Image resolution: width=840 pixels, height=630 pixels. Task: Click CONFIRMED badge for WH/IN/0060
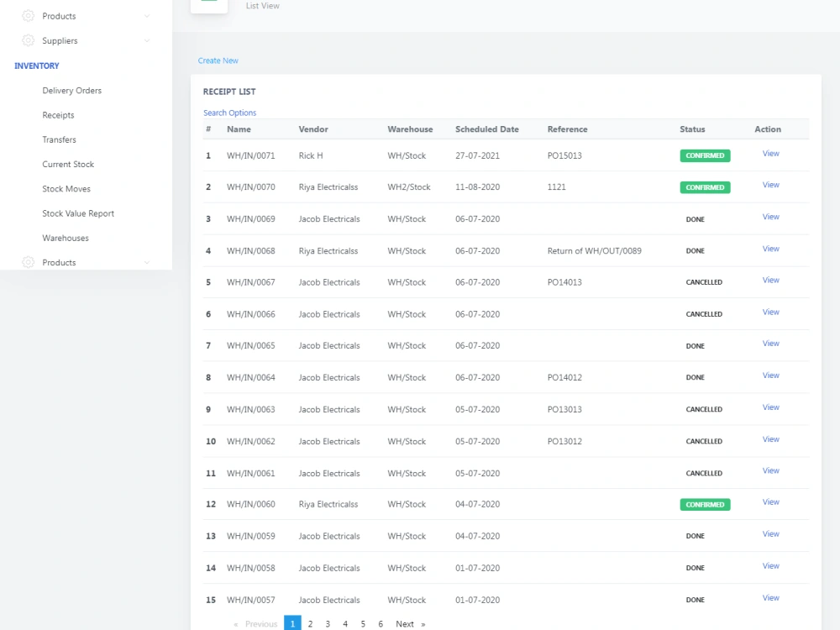coord(705,505)
